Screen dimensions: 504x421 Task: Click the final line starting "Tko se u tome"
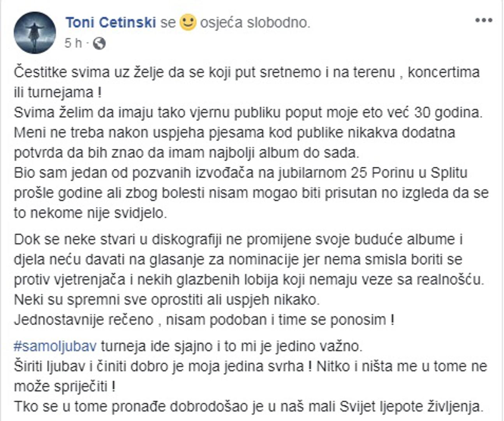pyautogui.click(x=248, y=407)
